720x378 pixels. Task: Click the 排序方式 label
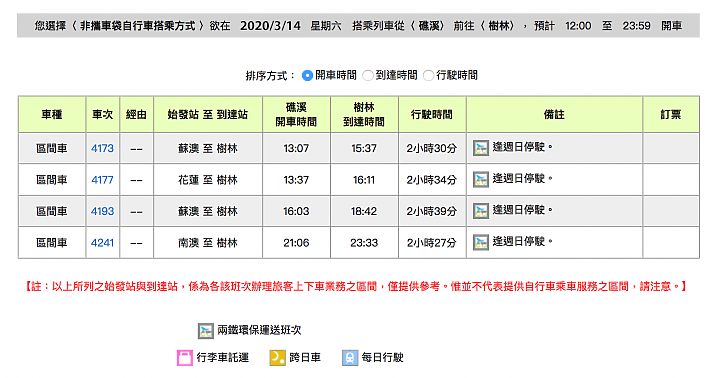[270, 75]
